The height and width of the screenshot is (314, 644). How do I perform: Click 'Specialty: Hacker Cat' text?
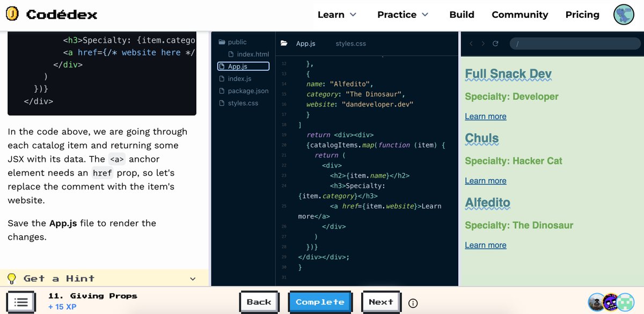pos(514,161)
